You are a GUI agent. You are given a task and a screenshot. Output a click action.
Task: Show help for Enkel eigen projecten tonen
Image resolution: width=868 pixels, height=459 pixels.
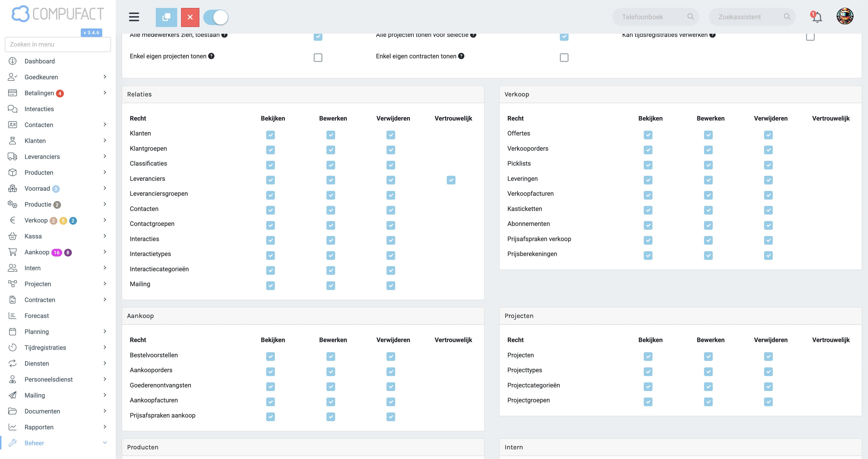coord(211,56)
